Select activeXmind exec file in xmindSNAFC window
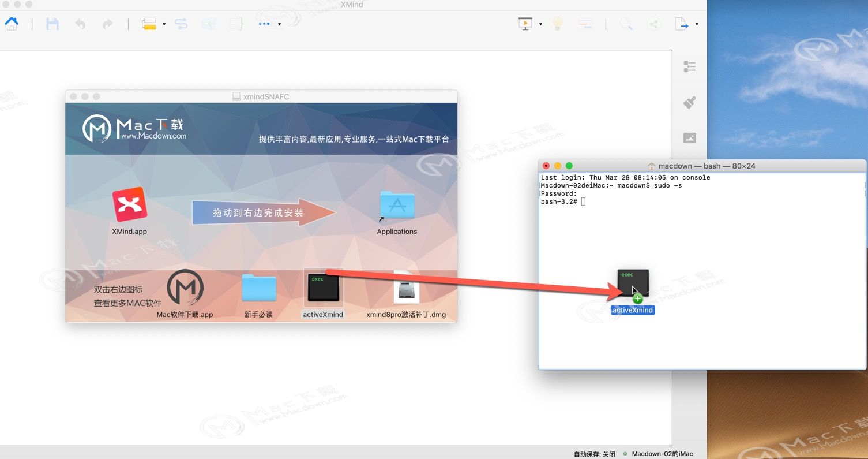 323,287
